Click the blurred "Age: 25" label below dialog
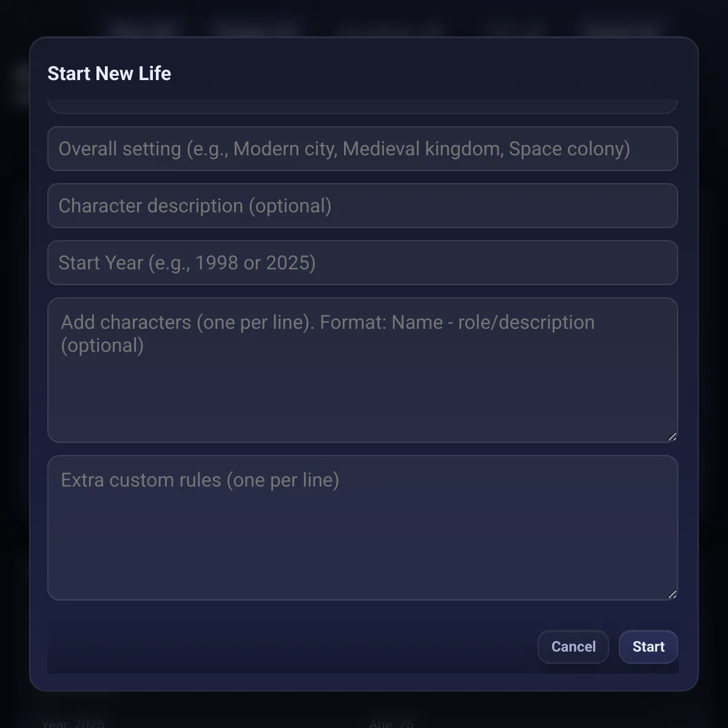 [x=391, y=723]
